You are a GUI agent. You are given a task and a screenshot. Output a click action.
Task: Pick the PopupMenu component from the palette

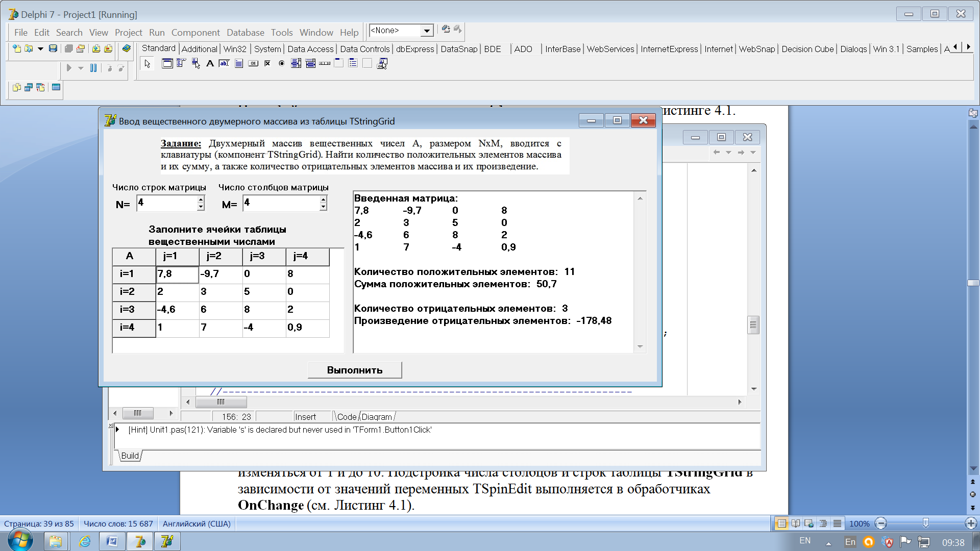point(195,63)
